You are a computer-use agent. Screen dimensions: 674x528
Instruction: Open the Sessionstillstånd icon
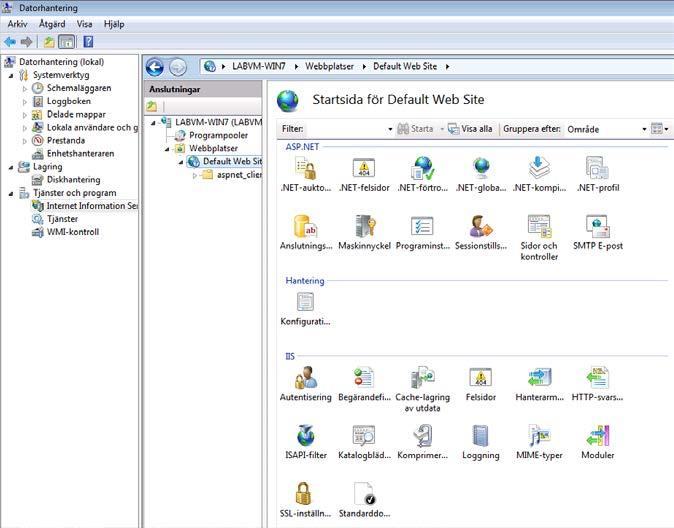(x=481, y=227)
